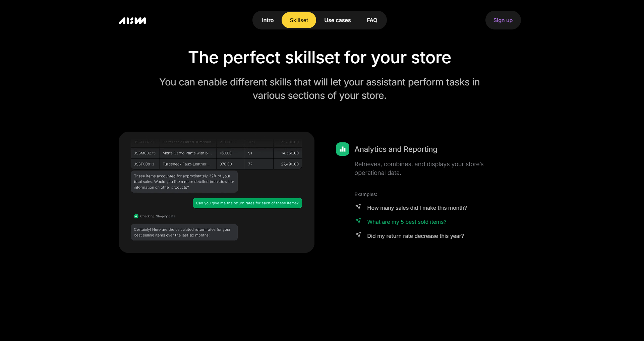
Task: Select example "What are my 5 best sold items?"
Action: [407, 222]
